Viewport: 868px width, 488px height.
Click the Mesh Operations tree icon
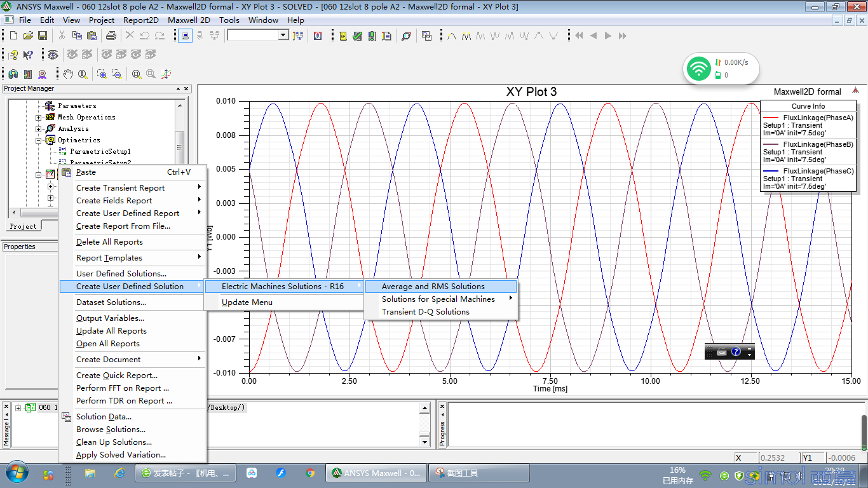[50, 117]
